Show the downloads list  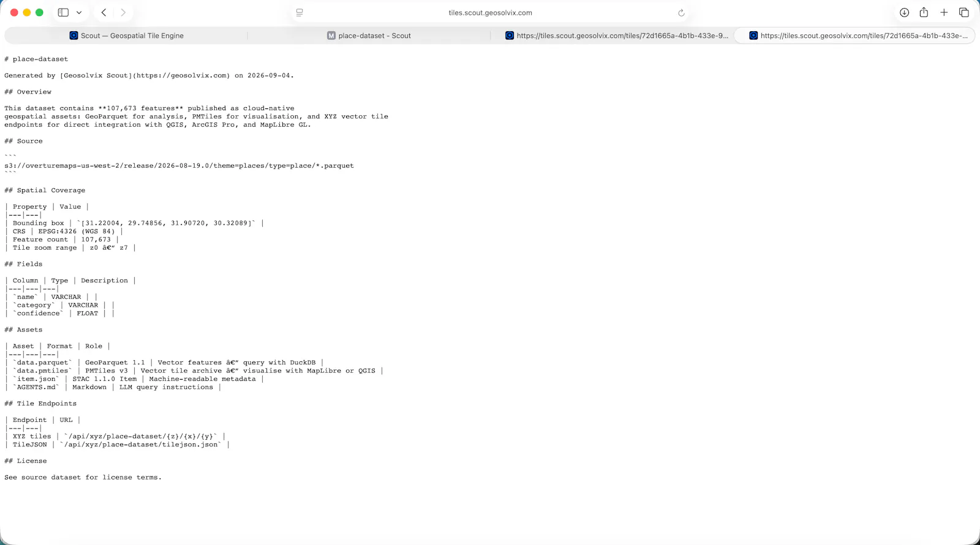tap(904, 12)
